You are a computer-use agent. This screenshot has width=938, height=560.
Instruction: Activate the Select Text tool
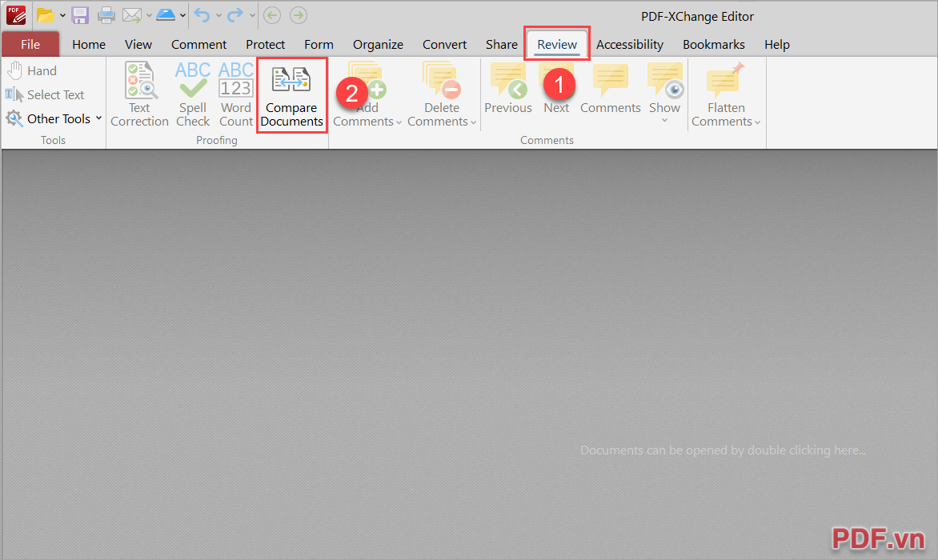pos(45,94)
